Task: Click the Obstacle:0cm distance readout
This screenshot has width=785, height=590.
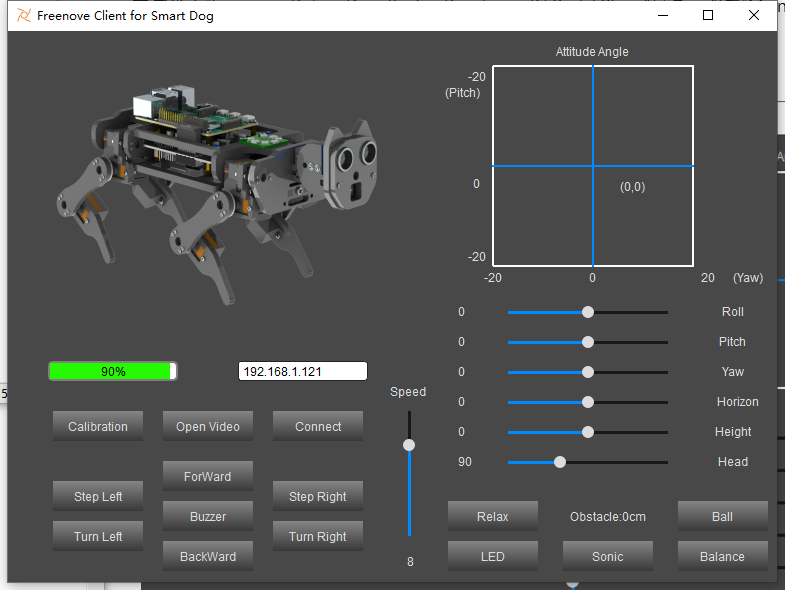Action: click(608, 516)
